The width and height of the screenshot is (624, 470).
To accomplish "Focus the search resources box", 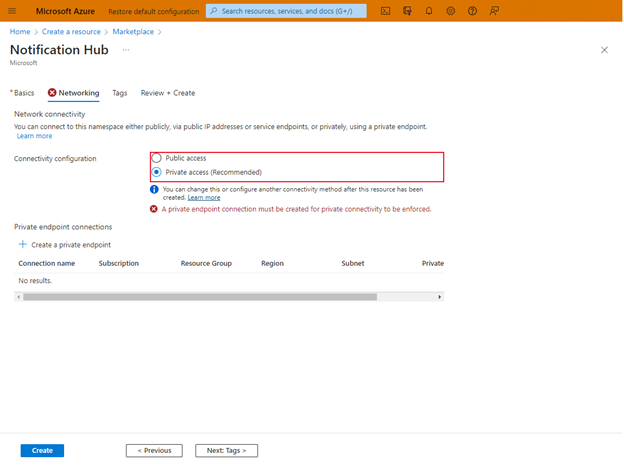I will (287, 11).
